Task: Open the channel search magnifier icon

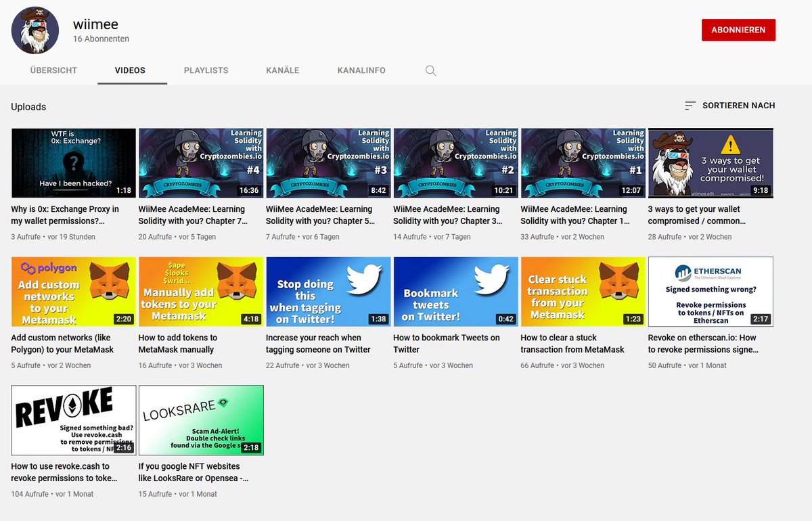Action: click(430, 70)
